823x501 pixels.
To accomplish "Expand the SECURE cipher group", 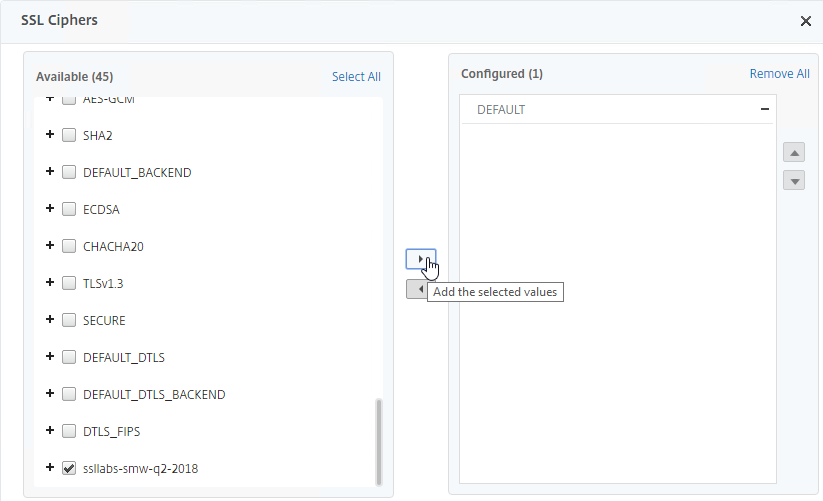I will [x=50, y=319].
